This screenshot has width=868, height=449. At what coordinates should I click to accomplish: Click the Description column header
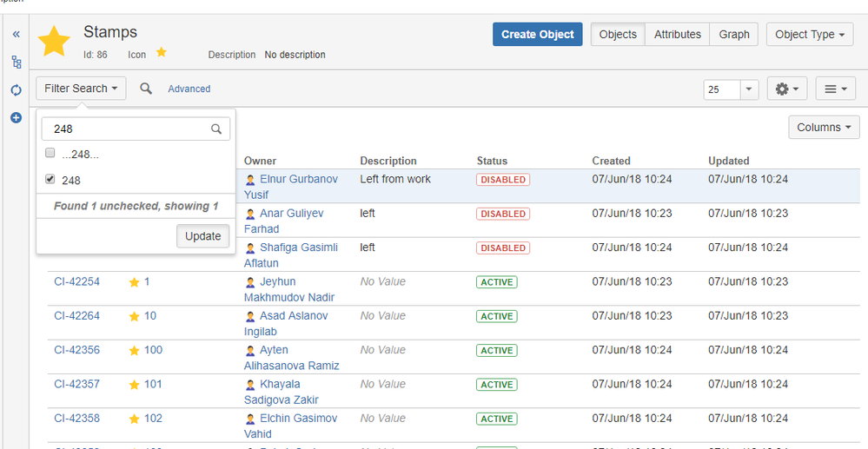pyautogui.click(x=388, y=162)
